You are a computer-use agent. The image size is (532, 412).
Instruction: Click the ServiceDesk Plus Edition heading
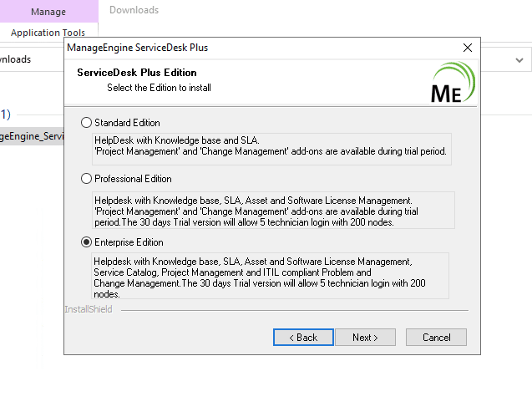(137, 72)
